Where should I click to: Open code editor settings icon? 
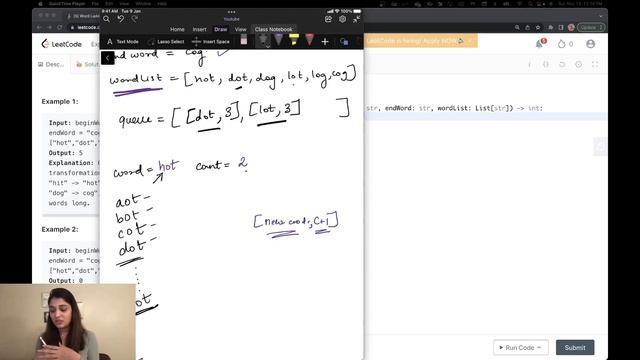pos(578,64)
